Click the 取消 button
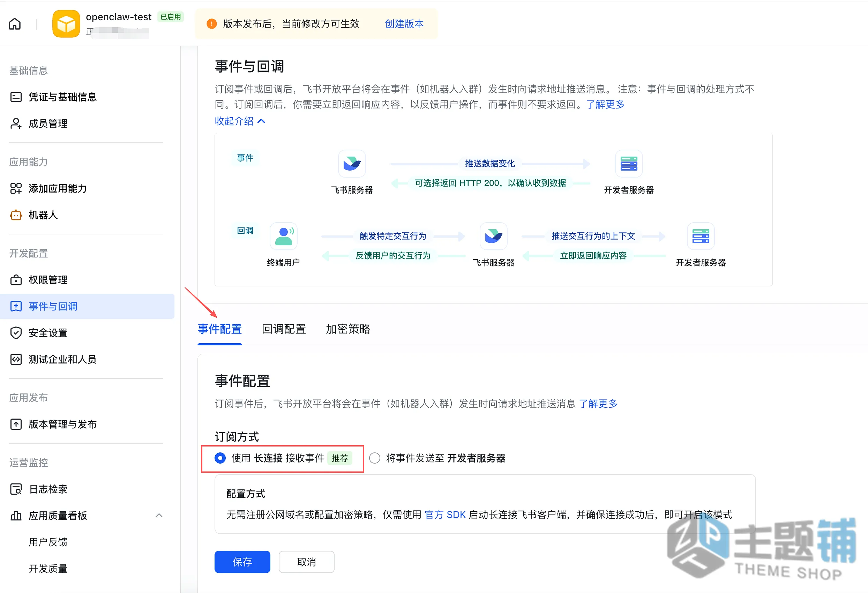 [307, 562]
